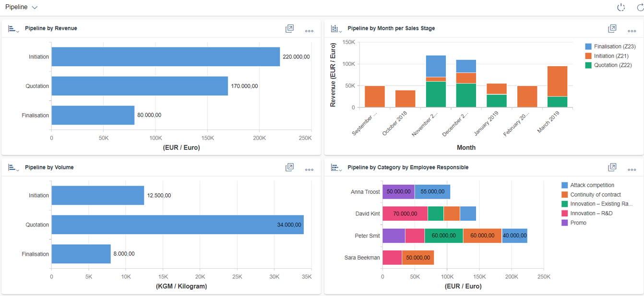Open the Pipeline dashboard dropdown
The height and width of the screenshot is (296, 644).
point(22,7)
